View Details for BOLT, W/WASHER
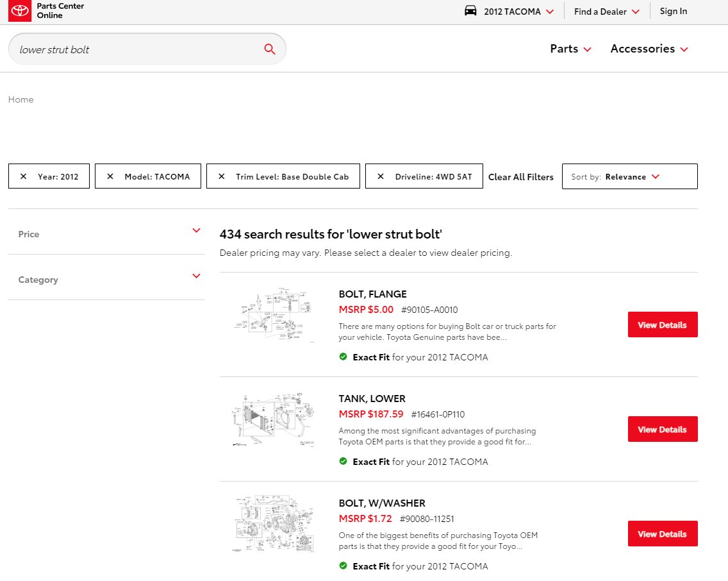This screenshot has height=581, width=728. [663, 534]
